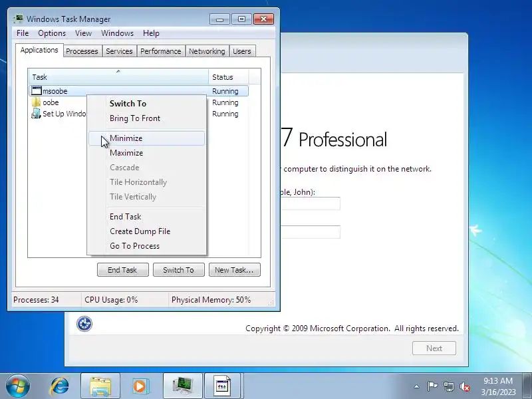The height and width of the screenshot is (399, 532).
Task: Open Windows Media Player on taskbar
Action: click(140, 386)
